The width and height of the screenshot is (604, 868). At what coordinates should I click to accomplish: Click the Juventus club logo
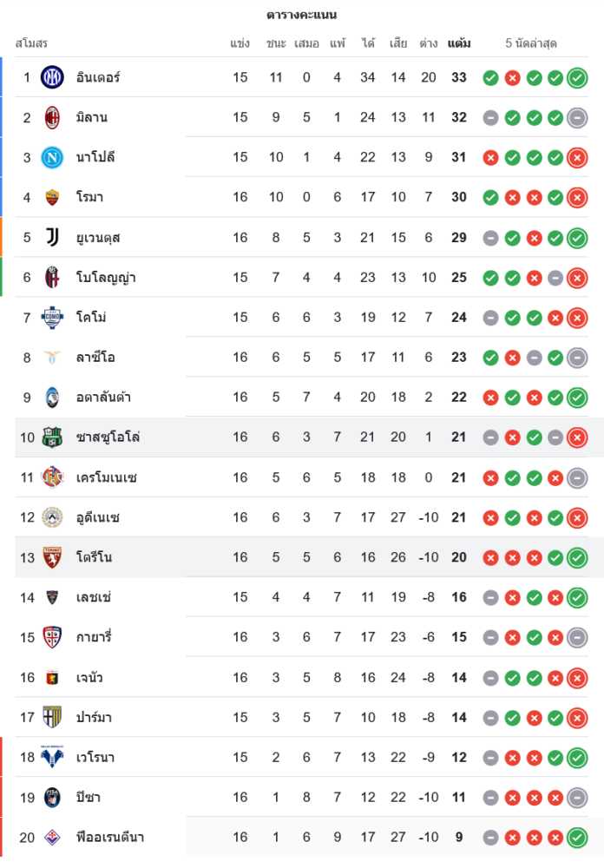click(53, 237)
